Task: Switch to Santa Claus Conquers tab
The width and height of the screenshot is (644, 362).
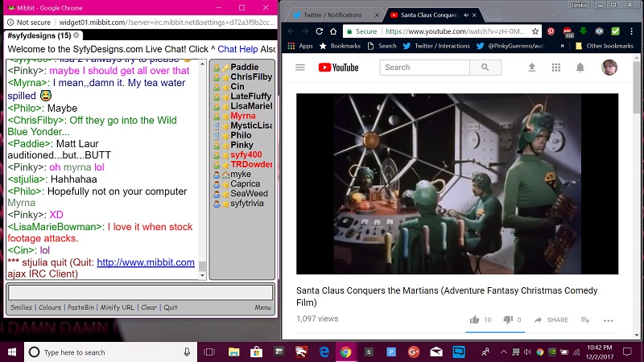Action: coord(430,15)
